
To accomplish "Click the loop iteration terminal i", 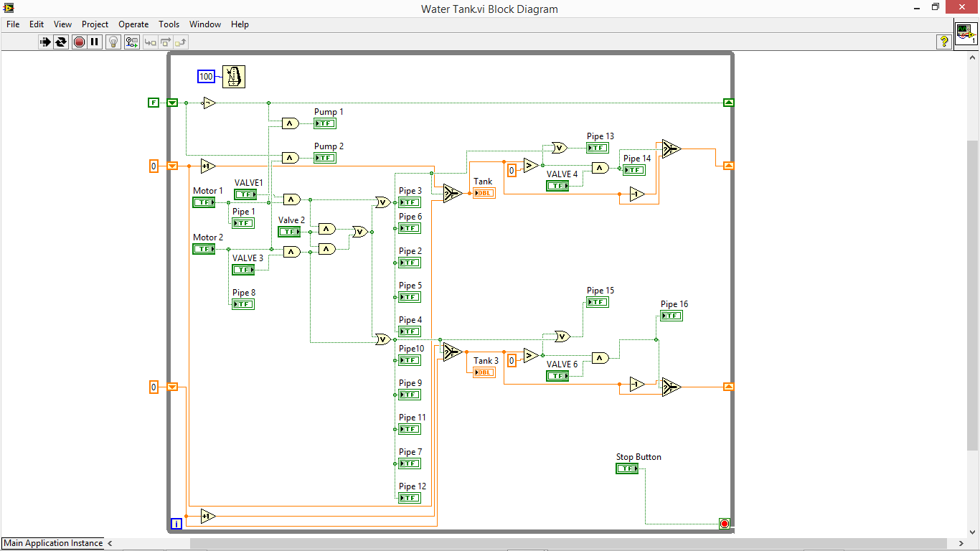I will [176, 524].
